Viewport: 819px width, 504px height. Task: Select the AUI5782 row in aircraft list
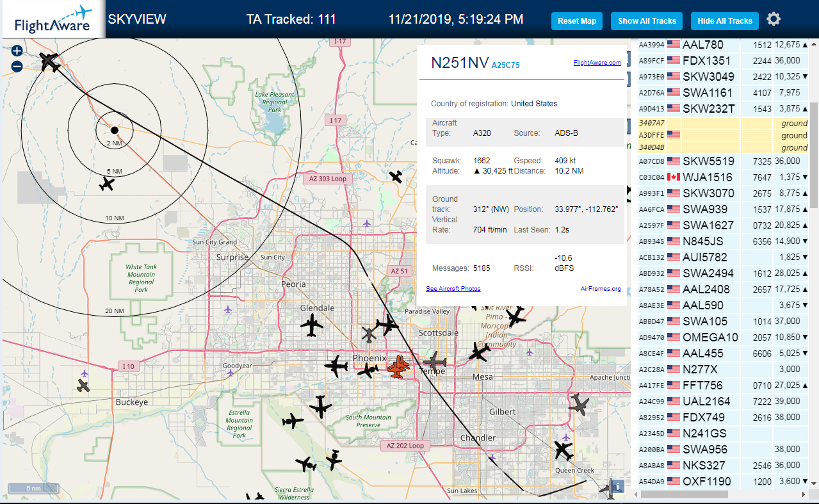(x=723, y=257)
